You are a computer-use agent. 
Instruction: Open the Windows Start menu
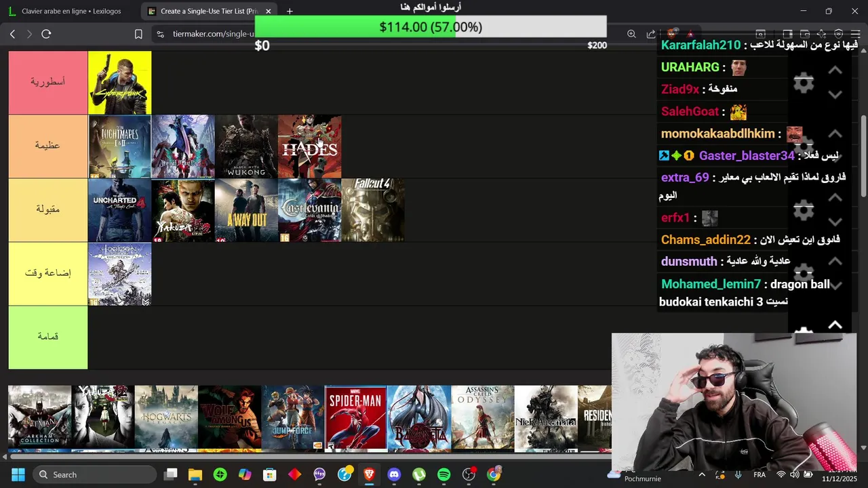pyautogui.click(x=18, y=474)
